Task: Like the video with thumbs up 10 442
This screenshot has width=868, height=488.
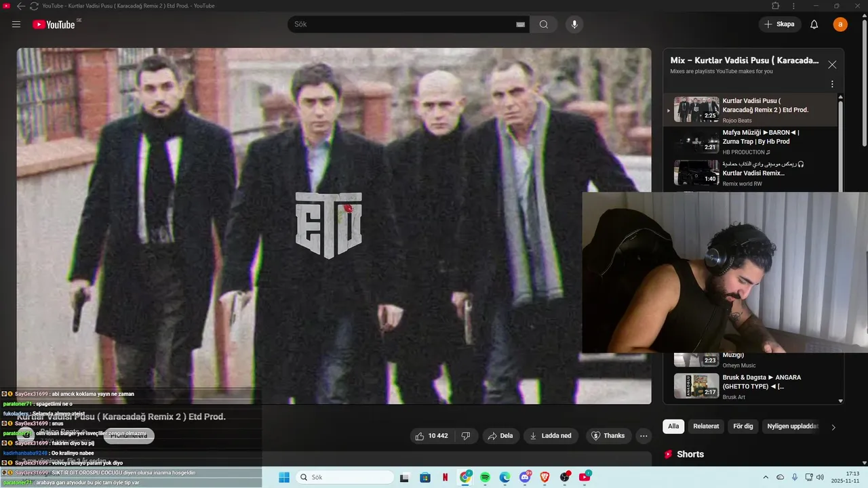Action: pyautogui.click(x=433, y=436)
